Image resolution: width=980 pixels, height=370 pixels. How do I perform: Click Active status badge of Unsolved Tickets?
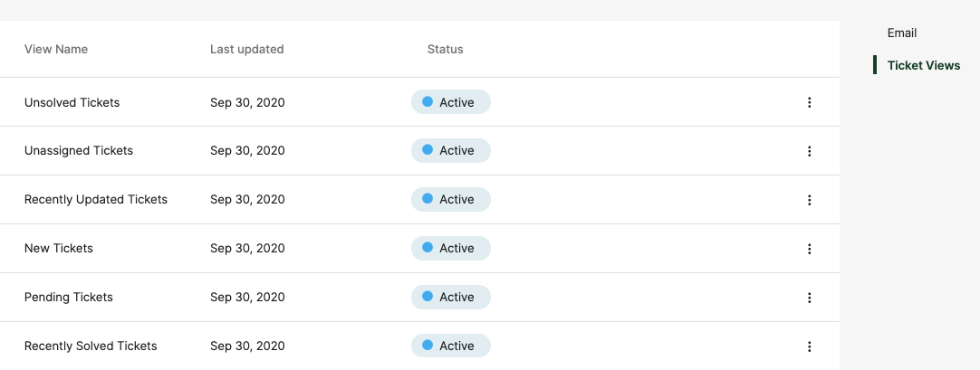coord(451,101)
